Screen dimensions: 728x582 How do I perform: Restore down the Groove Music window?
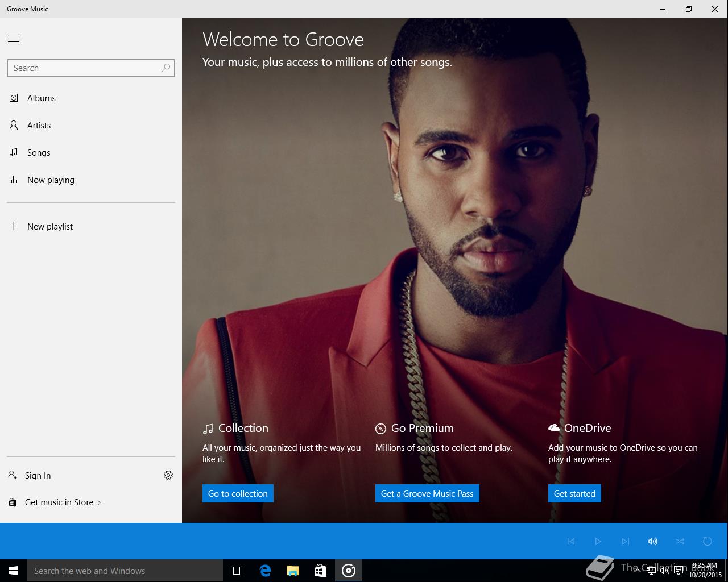coord(689,9)
